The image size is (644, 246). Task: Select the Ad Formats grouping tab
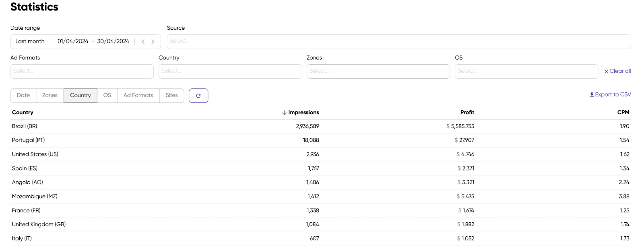pos(138,96)
